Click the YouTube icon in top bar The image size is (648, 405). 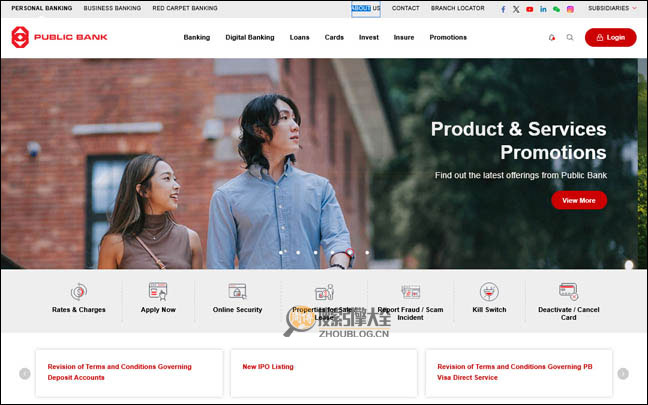click(530, 8)
